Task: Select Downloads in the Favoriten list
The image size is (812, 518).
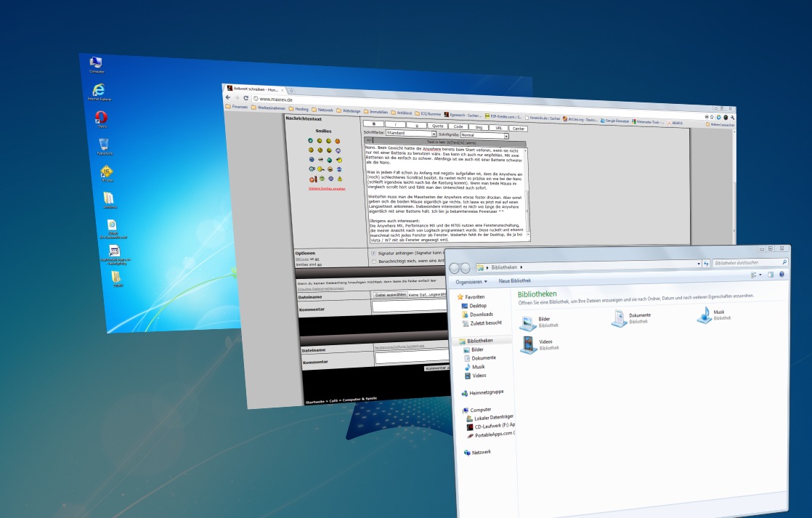Action: tap(481, 315)
